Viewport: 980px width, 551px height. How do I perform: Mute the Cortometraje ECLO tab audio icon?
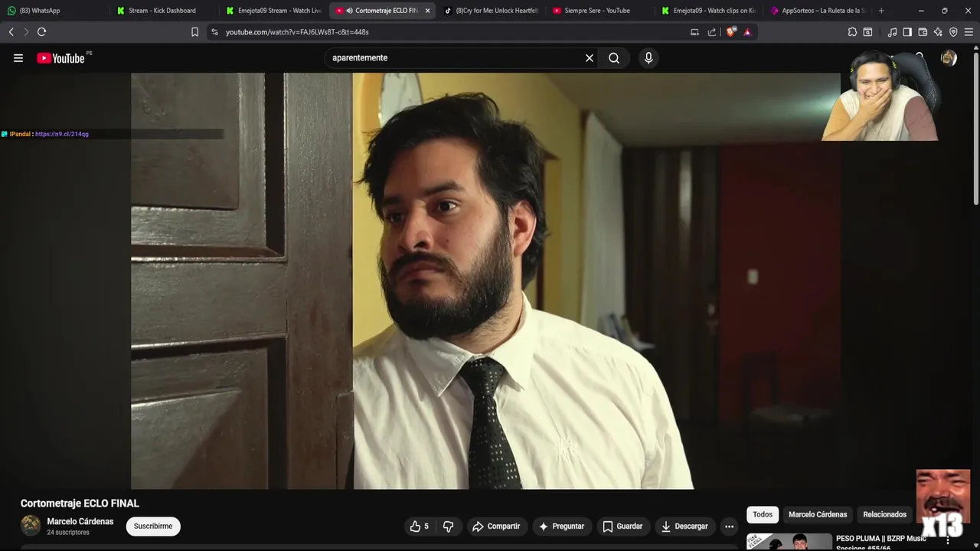[349, 11]
